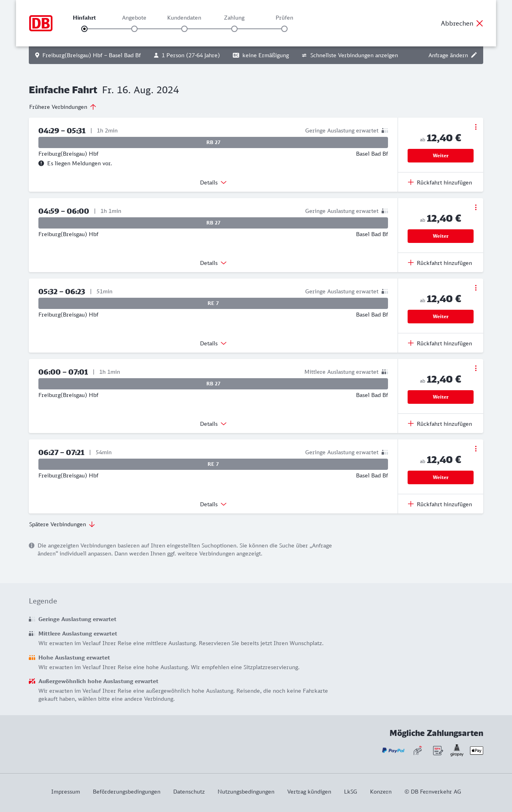Open three-dot menu for 05:32 connection

pos(476,288)
